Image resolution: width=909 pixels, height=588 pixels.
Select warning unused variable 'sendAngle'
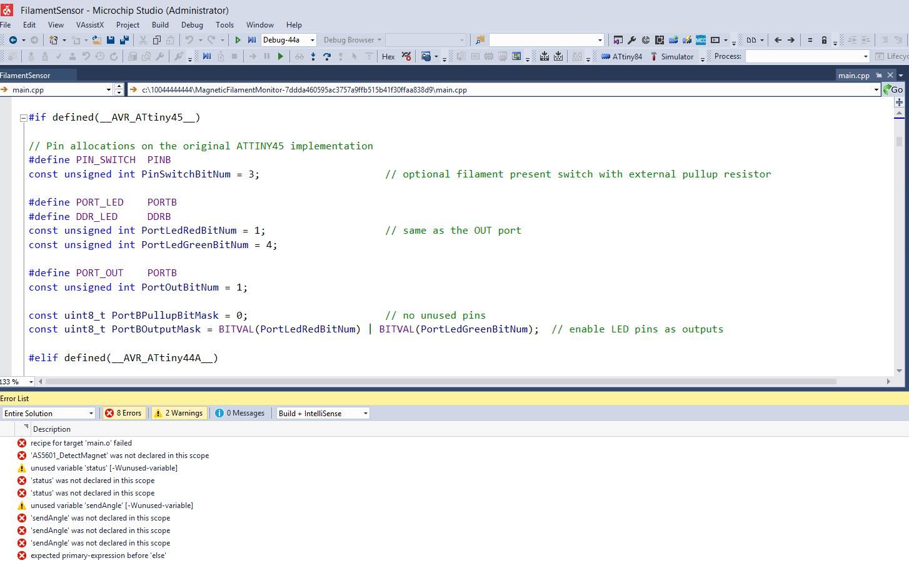[112, 506]
